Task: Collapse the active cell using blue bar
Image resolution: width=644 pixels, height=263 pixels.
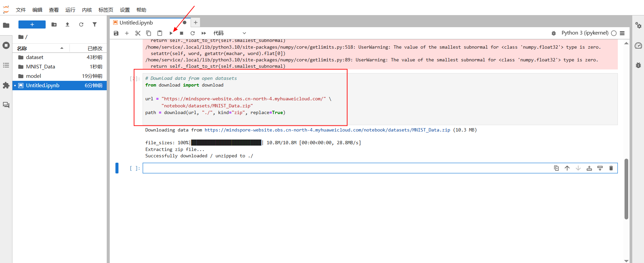Action: tap(117, 168)
